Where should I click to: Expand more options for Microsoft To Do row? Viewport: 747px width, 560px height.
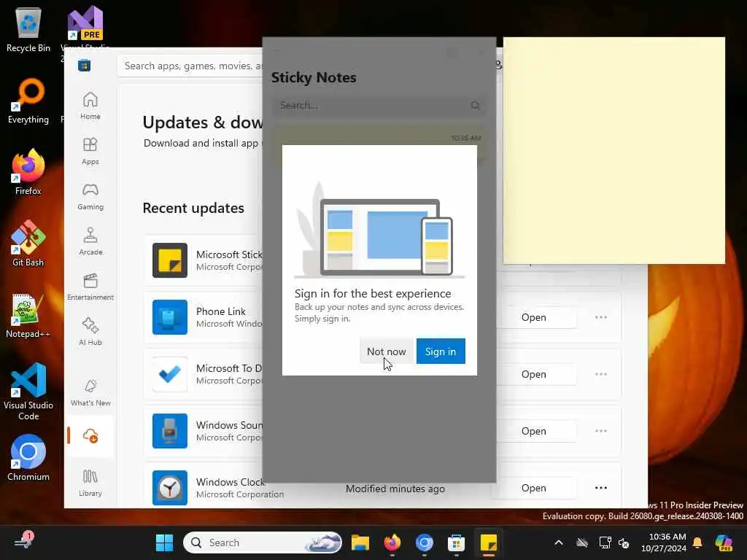[x=601, y=374]
